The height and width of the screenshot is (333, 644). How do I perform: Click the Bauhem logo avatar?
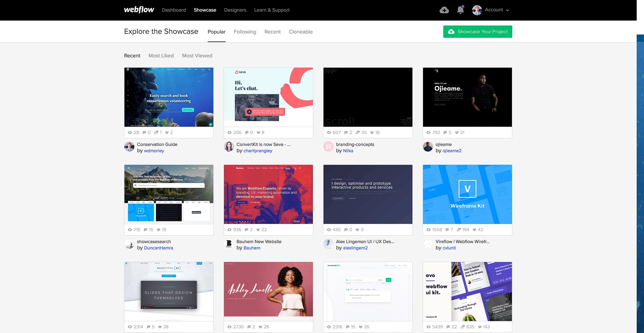click(229, 244)
